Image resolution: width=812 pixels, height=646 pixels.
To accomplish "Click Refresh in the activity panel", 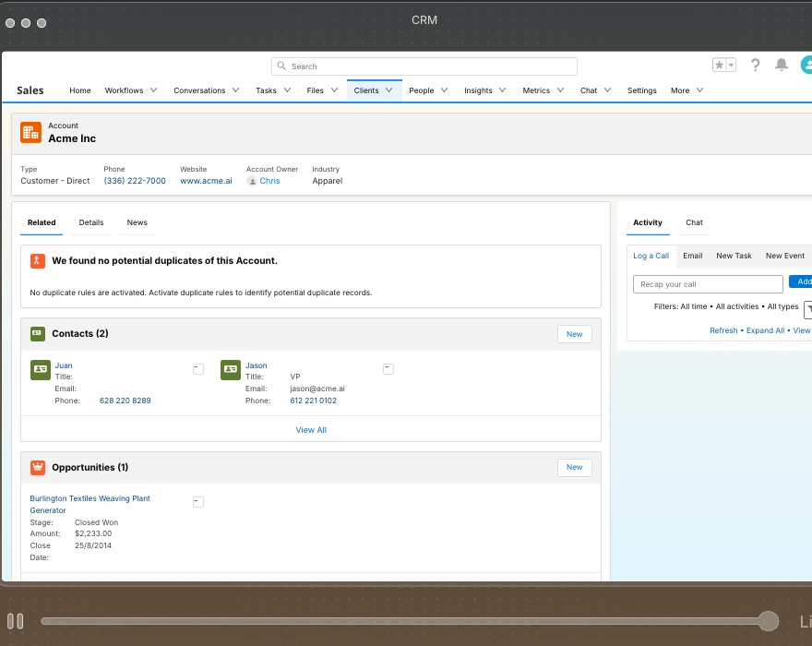I will pyautogui.click(x=723, y=330).
